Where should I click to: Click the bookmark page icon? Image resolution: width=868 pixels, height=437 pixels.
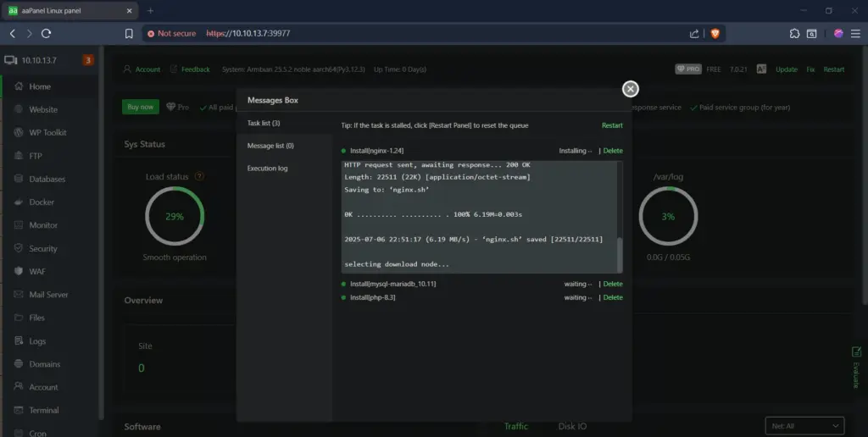pos(129,34)
